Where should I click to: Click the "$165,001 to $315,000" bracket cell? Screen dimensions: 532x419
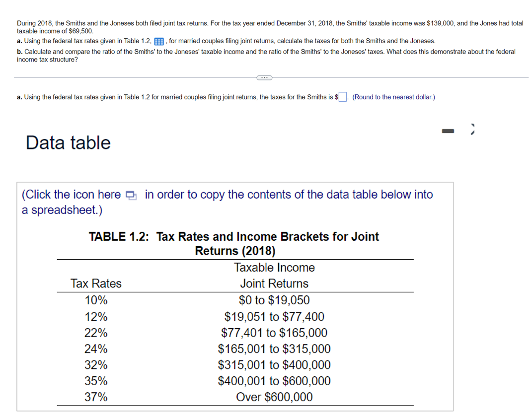pyautogui.click(x=274, y=349)
